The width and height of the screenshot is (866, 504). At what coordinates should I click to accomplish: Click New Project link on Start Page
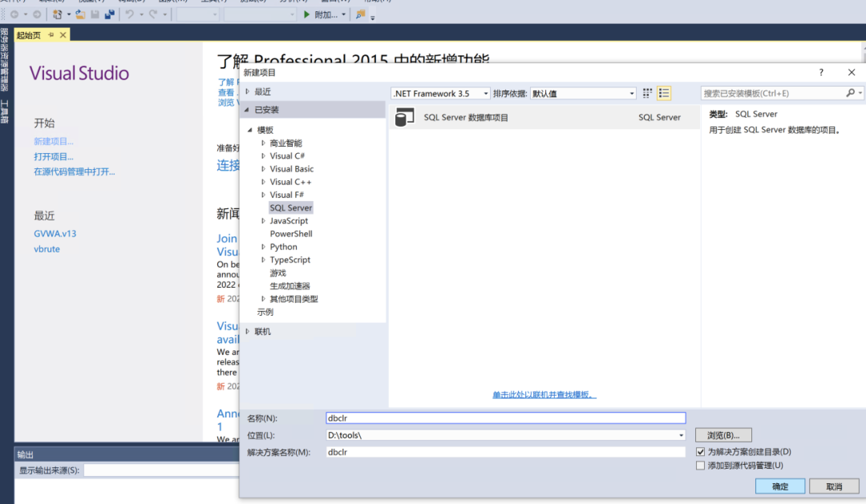point(54,141)
